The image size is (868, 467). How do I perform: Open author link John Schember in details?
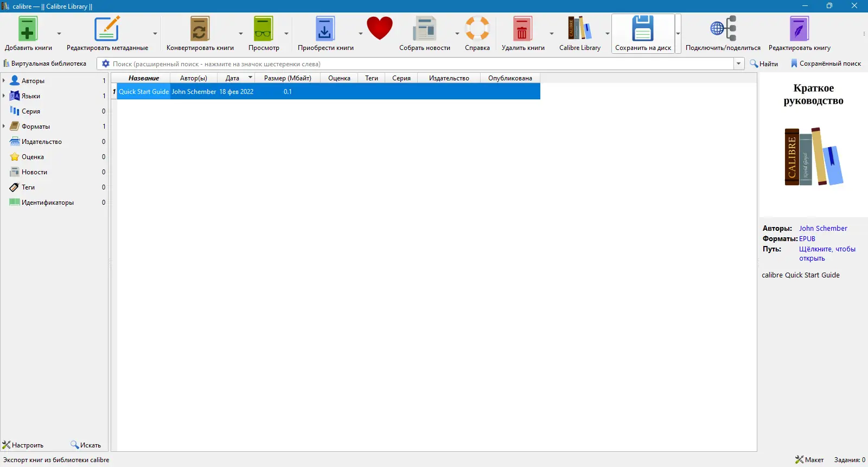[823, 229]
